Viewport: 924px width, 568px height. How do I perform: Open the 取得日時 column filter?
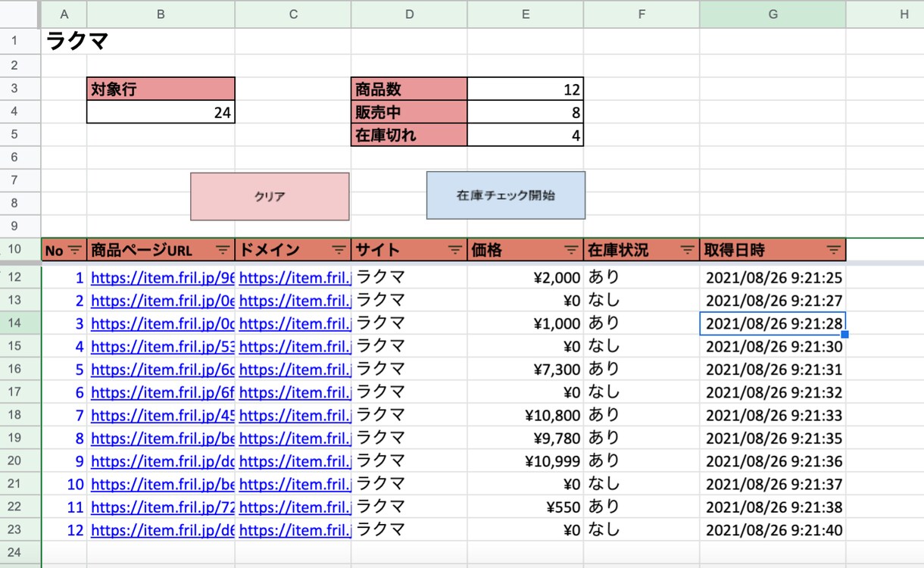click(x=834, y=250)
